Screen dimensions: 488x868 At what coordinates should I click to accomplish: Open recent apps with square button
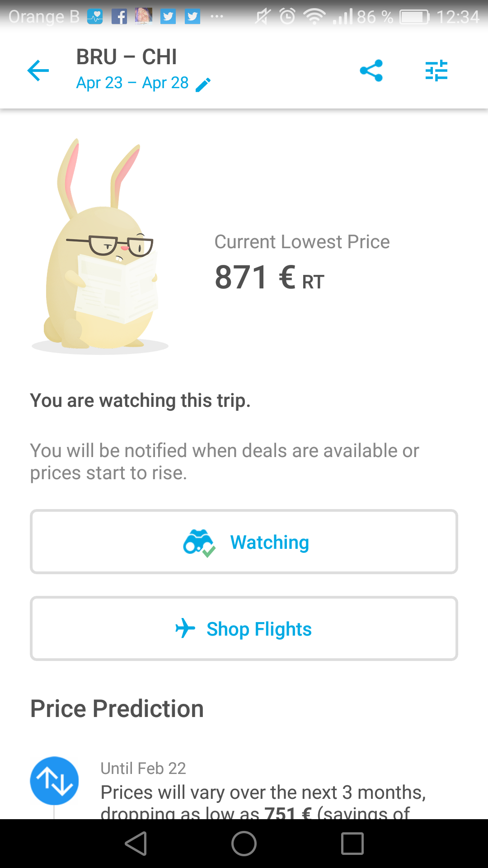pos(352,844)
